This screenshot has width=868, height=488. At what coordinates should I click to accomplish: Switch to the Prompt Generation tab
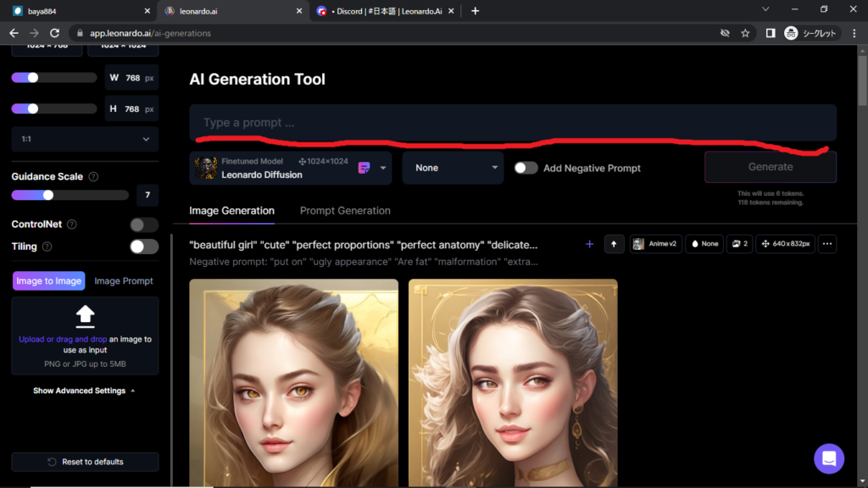pos(345,211)
